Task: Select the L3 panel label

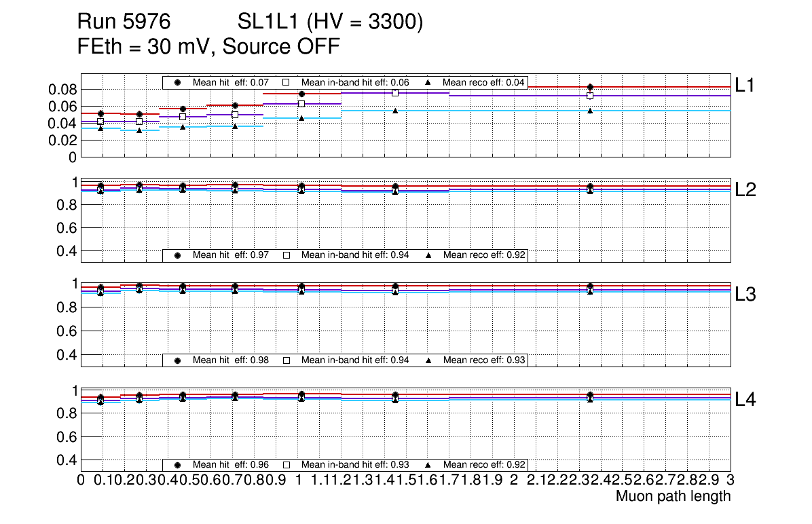Action: (745, 295)
